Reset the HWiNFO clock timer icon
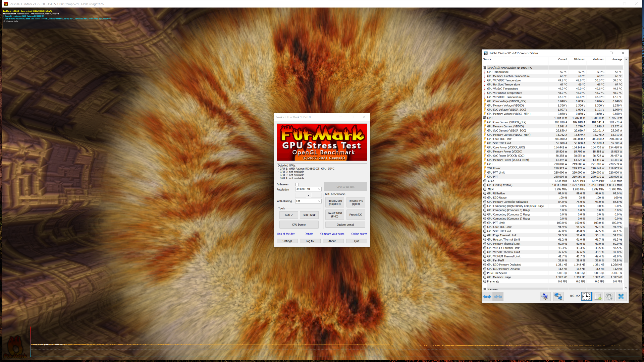Screen dimensions: 644x362 pyautogui.click(x=586, y=297)
